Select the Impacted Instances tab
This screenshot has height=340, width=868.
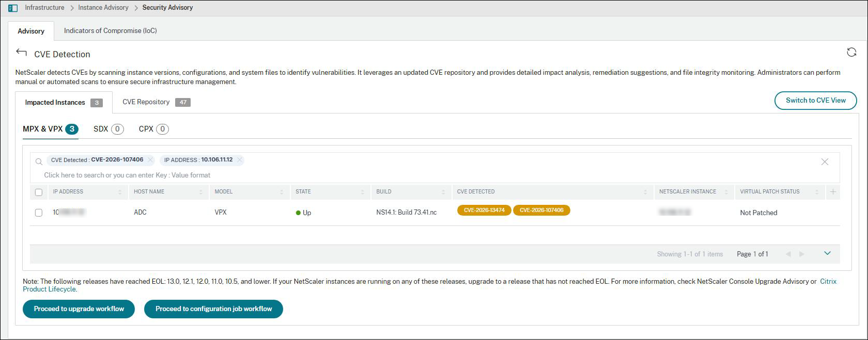point(64,102)
